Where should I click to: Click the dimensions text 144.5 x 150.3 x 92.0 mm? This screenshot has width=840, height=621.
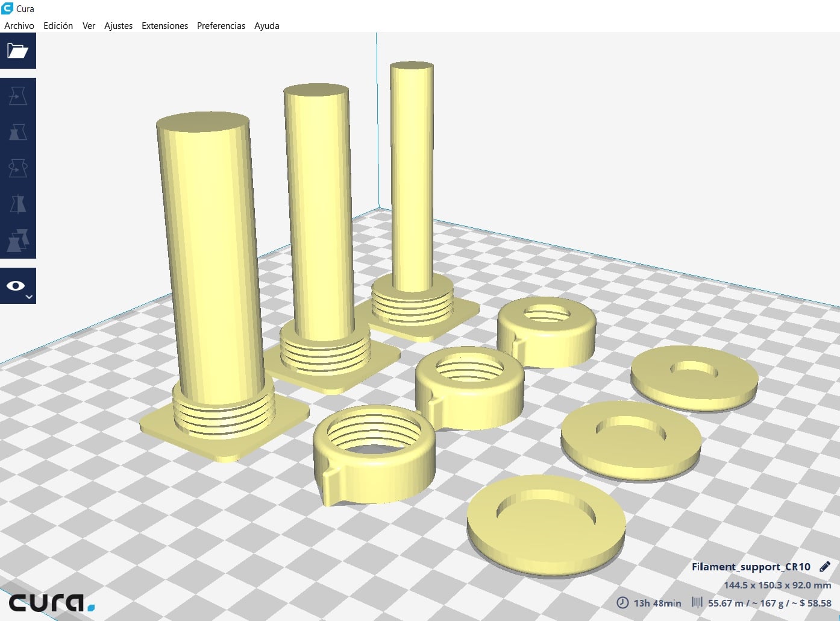(x=777, y=585)
